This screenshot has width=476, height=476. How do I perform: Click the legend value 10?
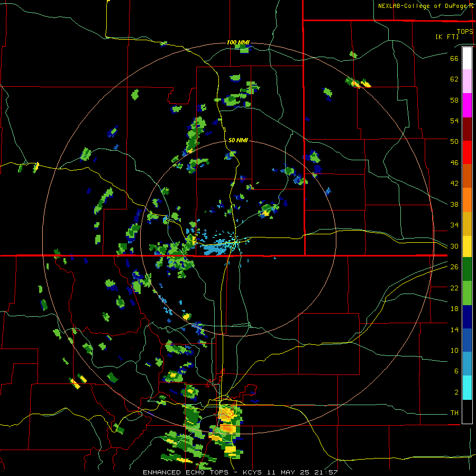click(454, 350)
